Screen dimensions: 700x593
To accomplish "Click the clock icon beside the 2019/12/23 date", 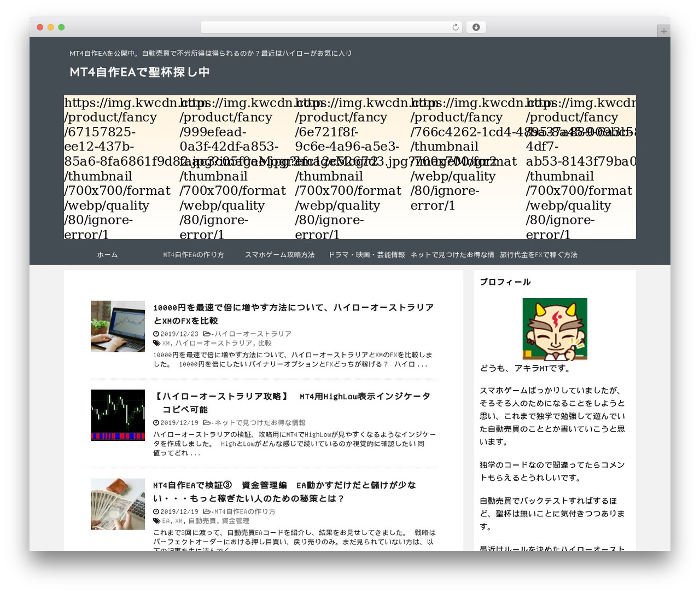I will (x=156, y=334).
